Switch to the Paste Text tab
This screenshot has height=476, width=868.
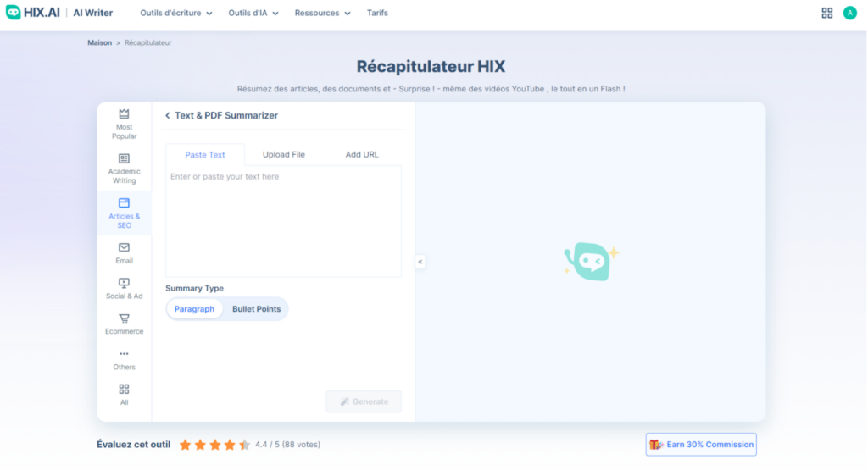point(205,155)
